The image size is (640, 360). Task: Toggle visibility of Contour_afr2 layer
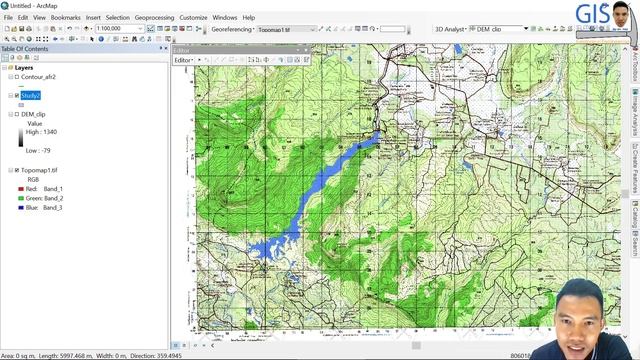17,77
